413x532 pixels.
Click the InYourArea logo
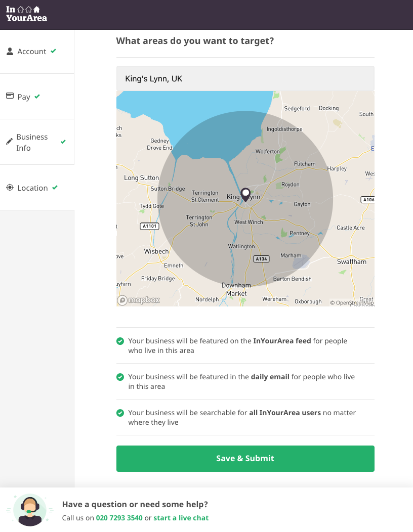(x=26, y=14)
